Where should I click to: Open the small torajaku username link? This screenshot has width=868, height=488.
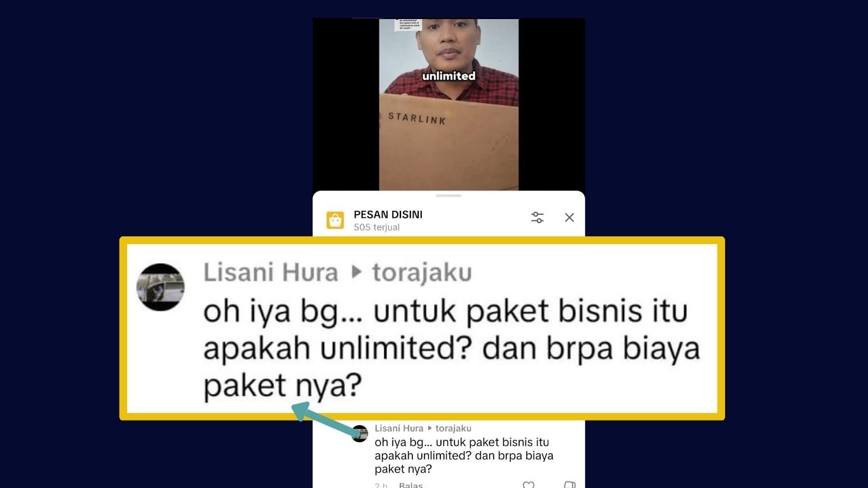(453, 428)
